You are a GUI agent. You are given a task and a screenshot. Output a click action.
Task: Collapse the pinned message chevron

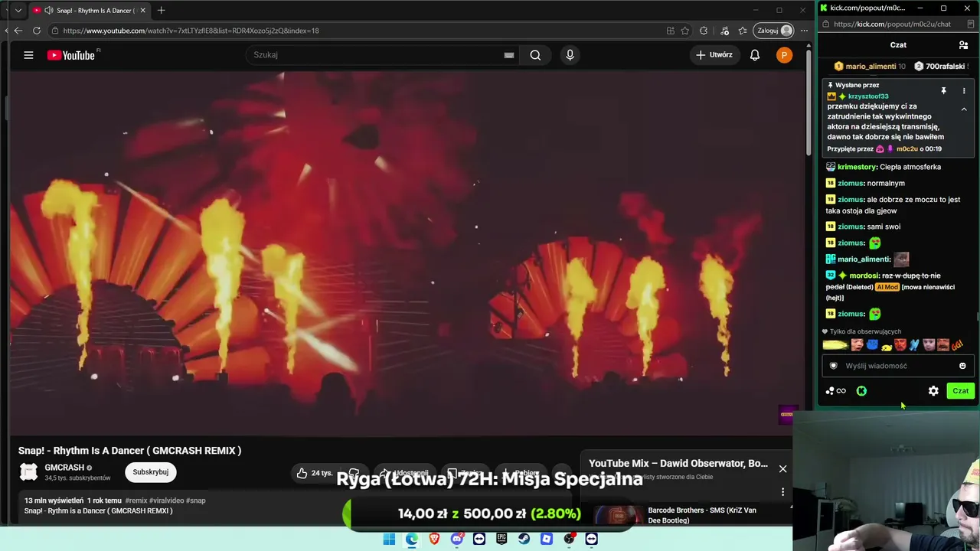964,109
